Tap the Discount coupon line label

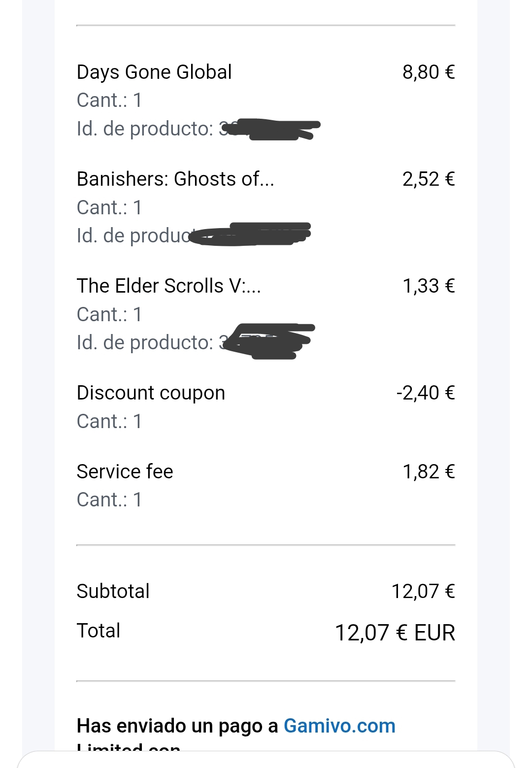click(151, 393)
